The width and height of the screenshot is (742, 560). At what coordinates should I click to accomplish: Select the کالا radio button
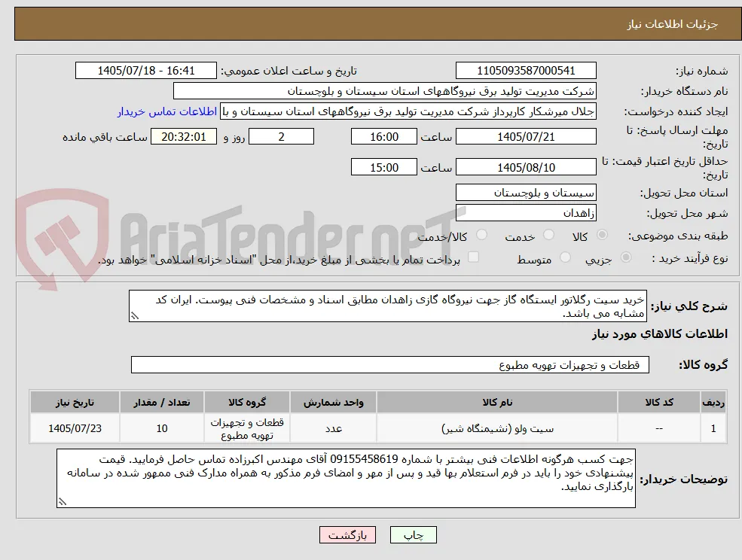click(x=602, y=235)
